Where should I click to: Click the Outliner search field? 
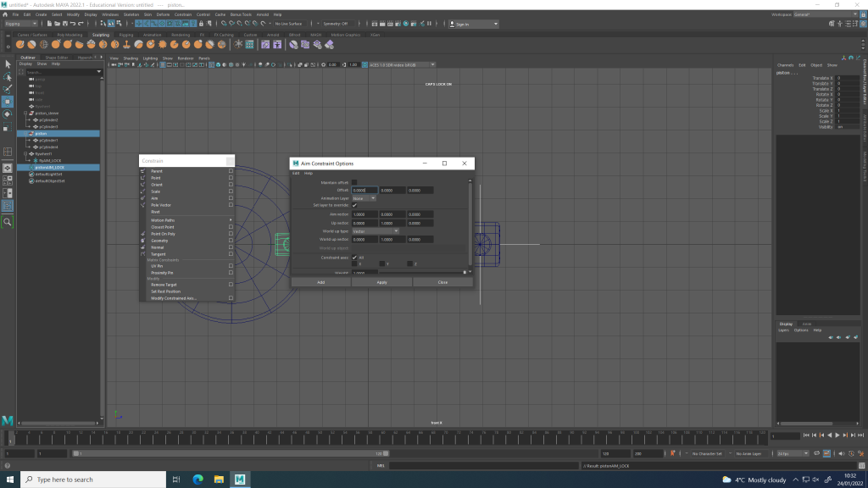click(x=61, y=72)
